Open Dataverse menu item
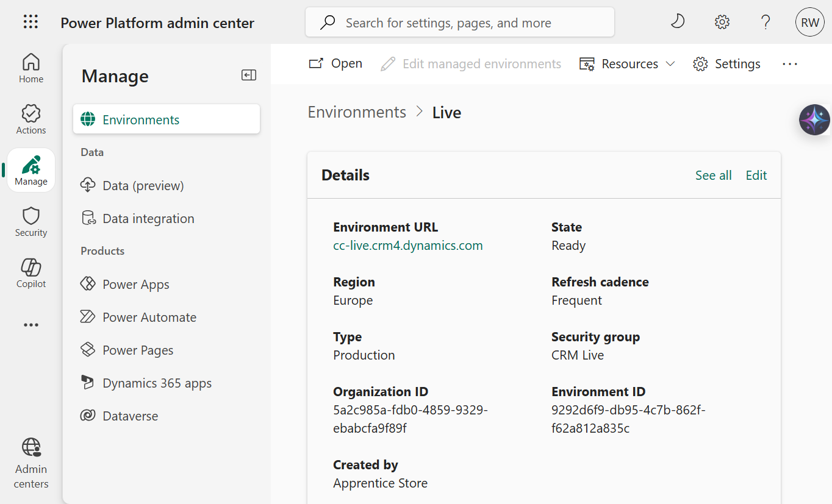The width and height of the screenshot is (832, 504). (x=167, y=416)
